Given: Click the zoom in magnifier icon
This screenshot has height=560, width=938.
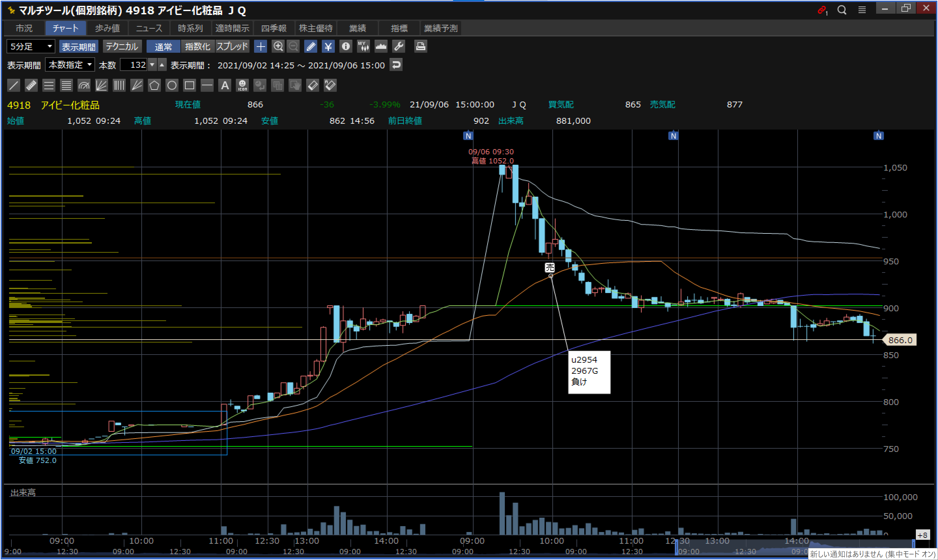Looking at the screenshot, I should [x=278, y=47].
